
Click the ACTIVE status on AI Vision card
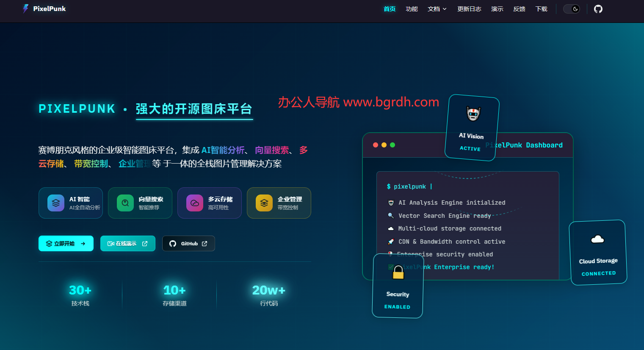pyautogui.click(x=470, y=149)
